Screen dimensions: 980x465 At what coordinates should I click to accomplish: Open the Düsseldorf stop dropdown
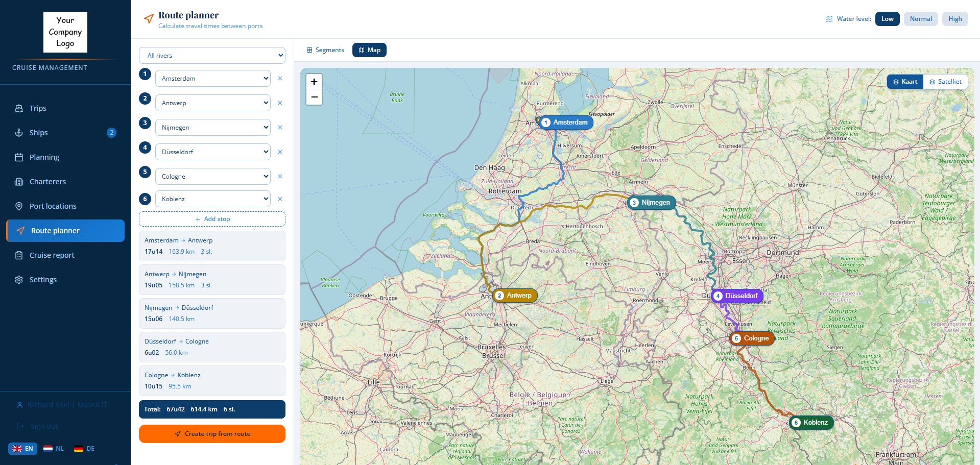[212, 152]
